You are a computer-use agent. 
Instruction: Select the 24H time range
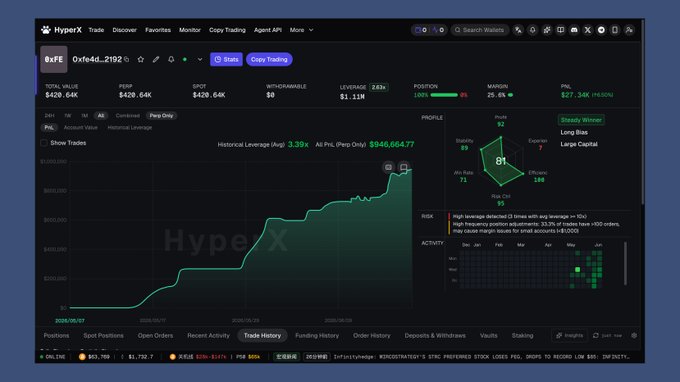[49, 116]
